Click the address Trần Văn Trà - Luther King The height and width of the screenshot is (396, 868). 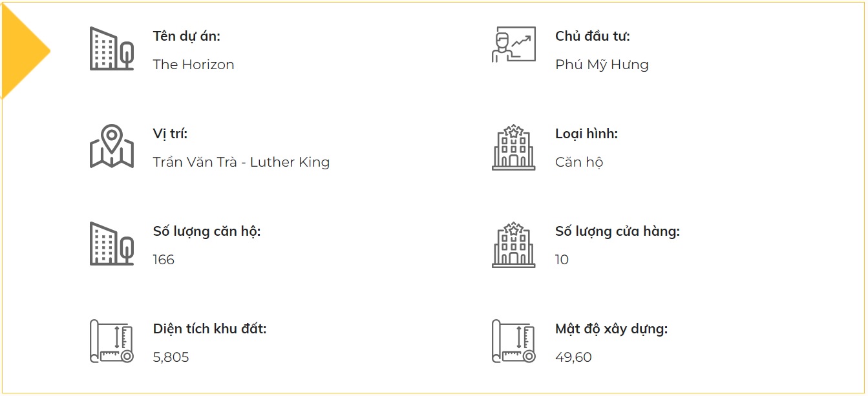[241, 162]
